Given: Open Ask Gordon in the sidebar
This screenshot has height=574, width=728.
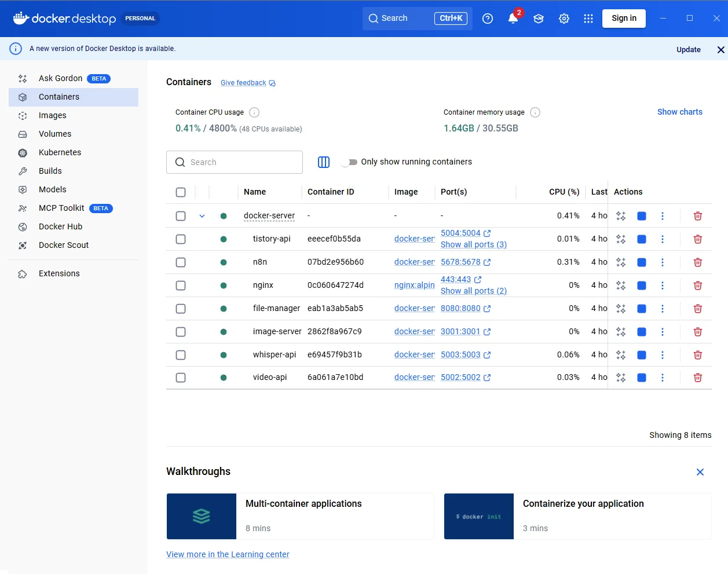Looking at the screenshot, I should point(74,79).
